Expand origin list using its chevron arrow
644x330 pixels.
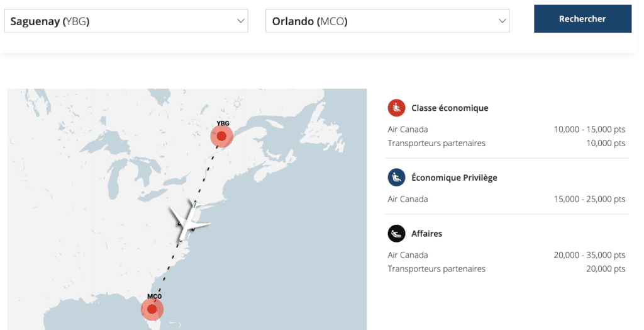(x=240, y=21)
